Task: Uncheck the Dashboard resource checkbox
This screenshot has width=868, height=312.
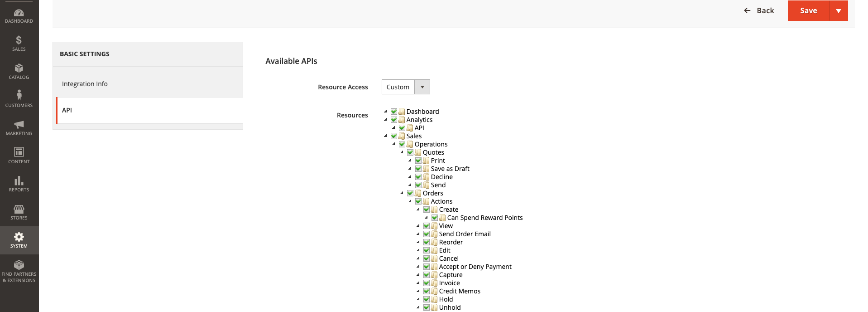Action: click(x=394, y=112)
